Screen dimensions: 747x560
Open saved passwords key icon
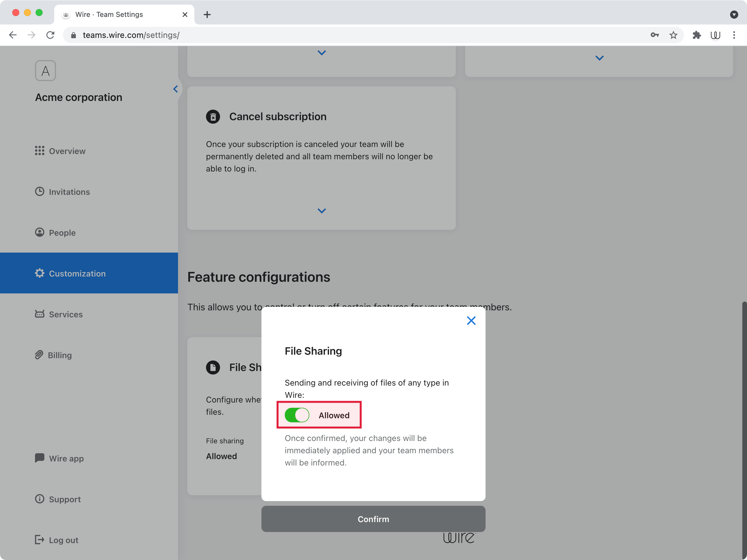(655, 35)
